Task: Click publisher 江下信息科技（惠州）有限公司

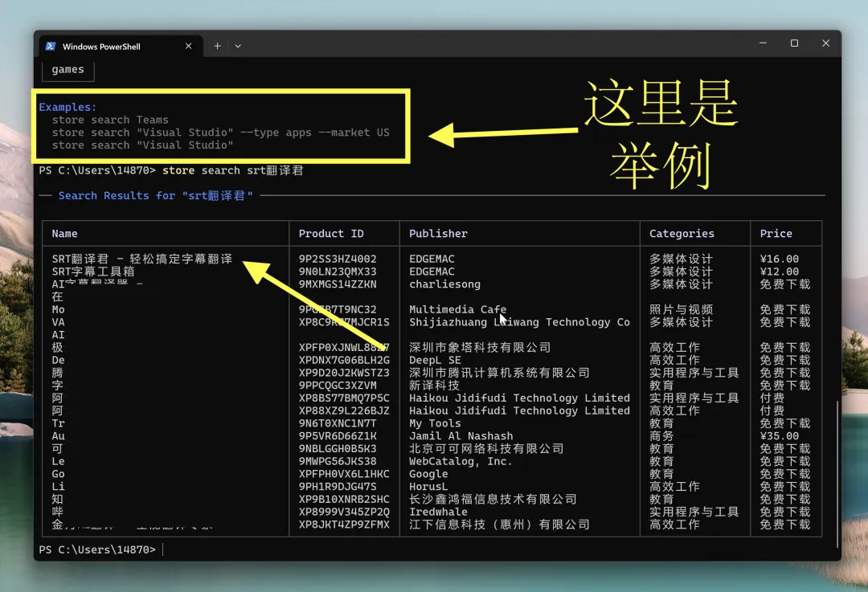Action: click(499, 525)
